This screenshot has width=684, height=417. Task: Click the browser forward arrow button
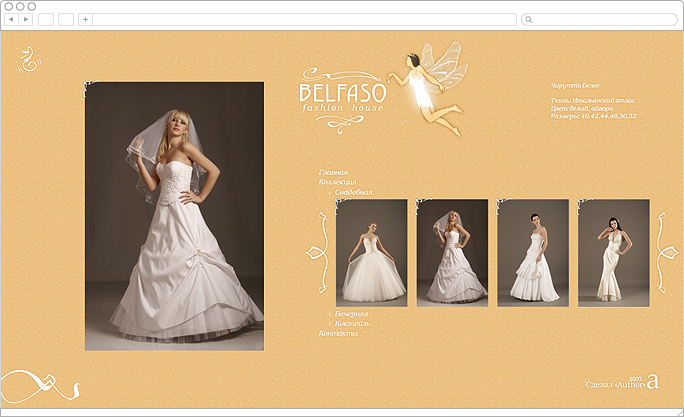26,19
